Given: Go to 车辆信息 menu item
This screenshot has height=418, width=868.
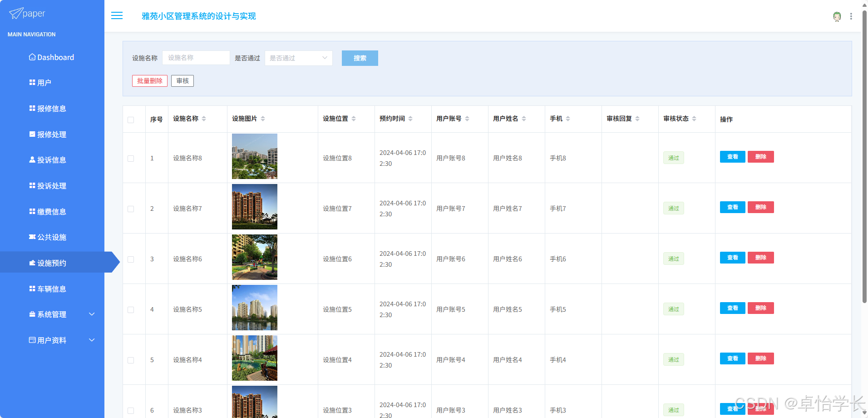Looking at the screenshot, I should tap(52, 289).
